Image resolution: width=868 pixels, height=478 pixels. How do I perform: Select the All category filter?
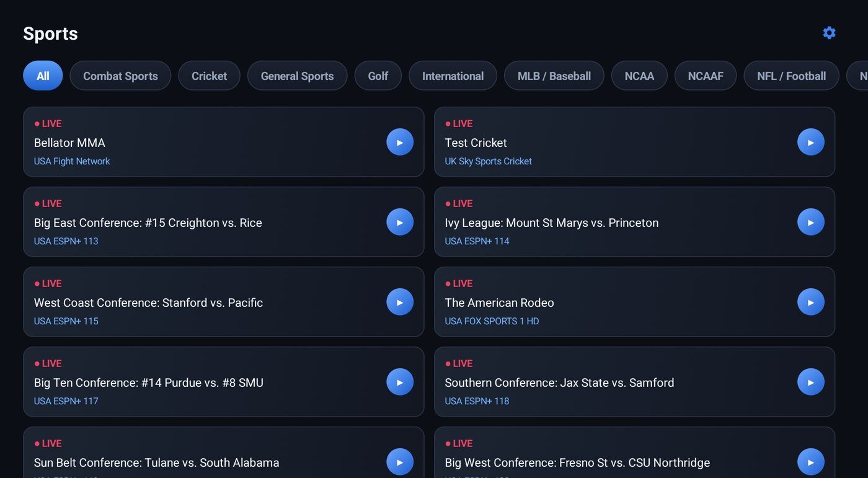pos(43,76)
